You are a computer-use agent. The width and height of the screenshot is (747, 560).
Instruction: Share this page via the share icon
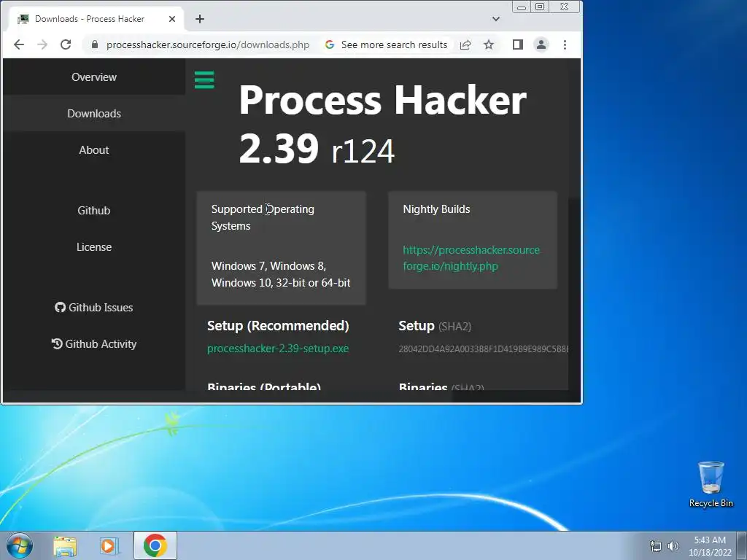pos(465,44)
